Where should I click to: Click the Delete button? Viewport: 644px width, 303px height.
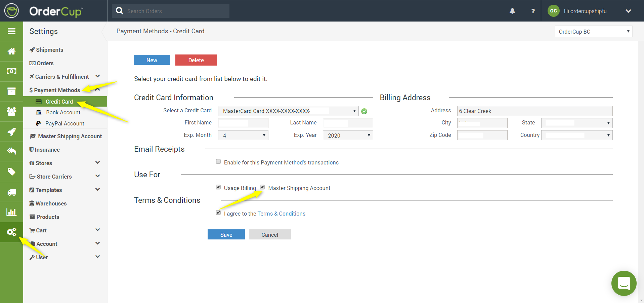pyautogui.click(x=196, y=60)
